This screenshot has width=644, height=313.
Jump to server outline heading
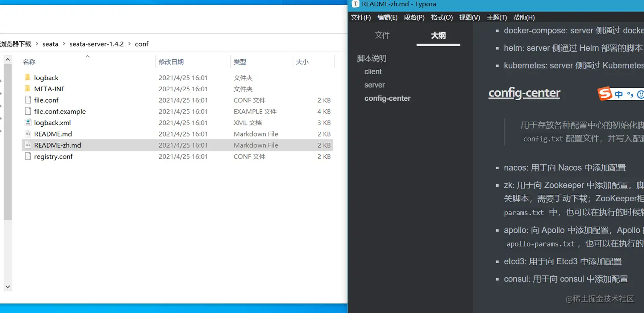pos(374,85)
